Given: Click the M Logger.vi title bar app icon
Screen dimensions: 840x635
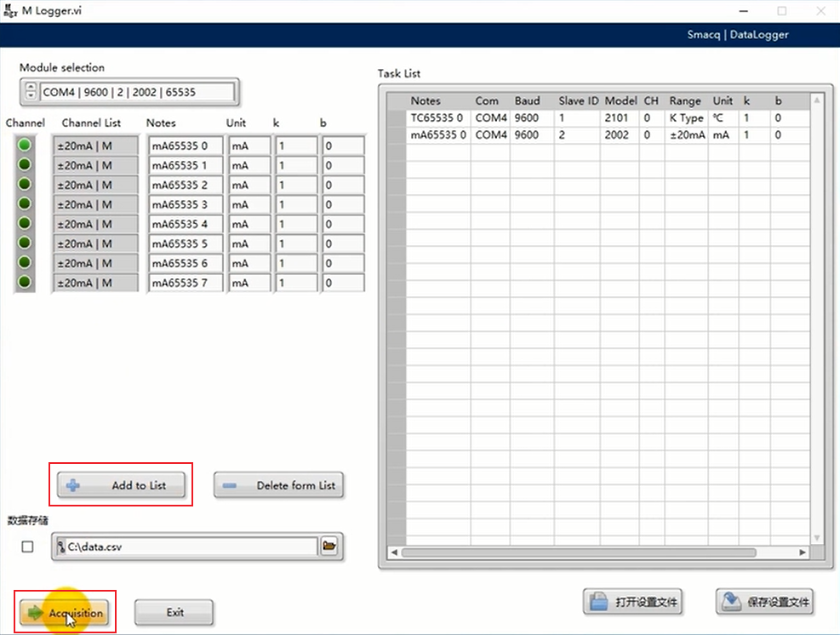Looking at the screenshot, I should (x=11, y=11).
